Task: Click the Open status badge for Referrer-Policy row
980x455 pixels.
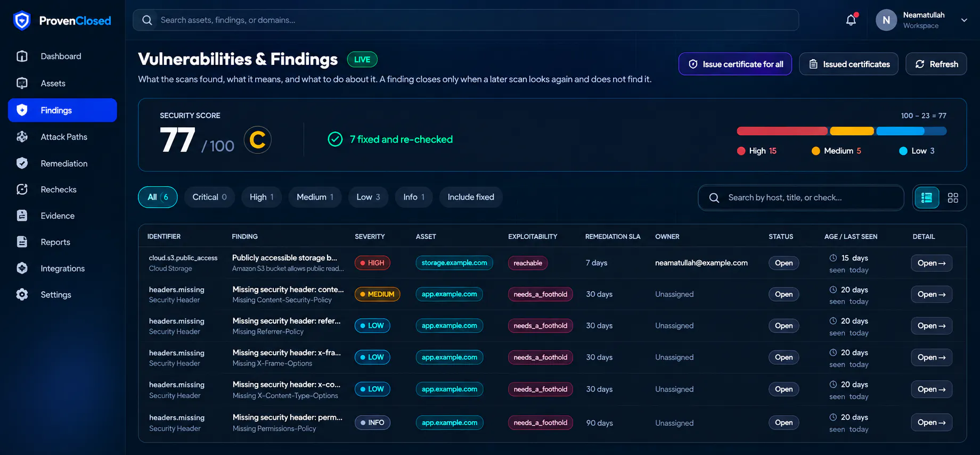Action: pos(783,326)
